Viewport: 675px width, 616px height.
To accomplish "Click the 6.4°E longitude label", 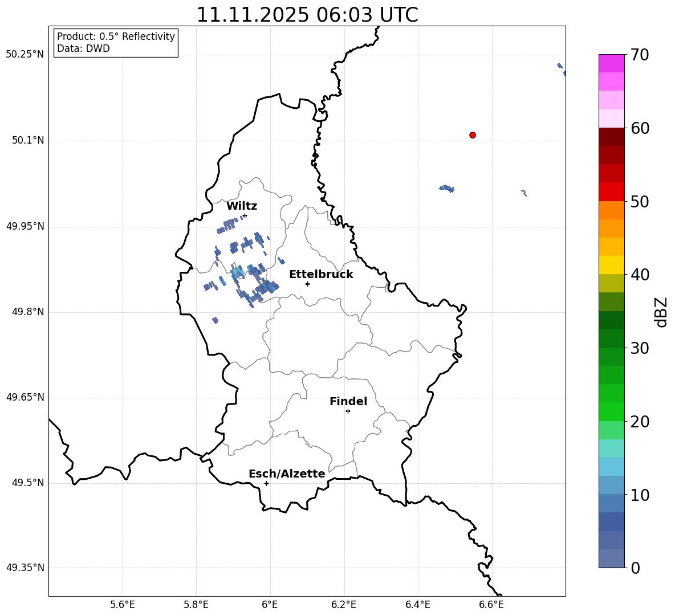I will click(x=417, y=605).
